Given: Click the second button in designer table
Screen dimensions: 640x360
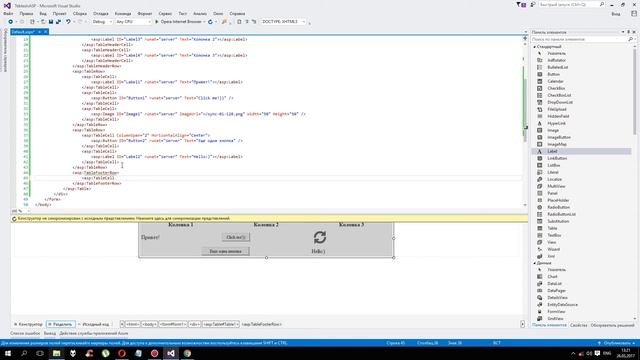Looking at the screenshot, I should [x=225, y=251].
